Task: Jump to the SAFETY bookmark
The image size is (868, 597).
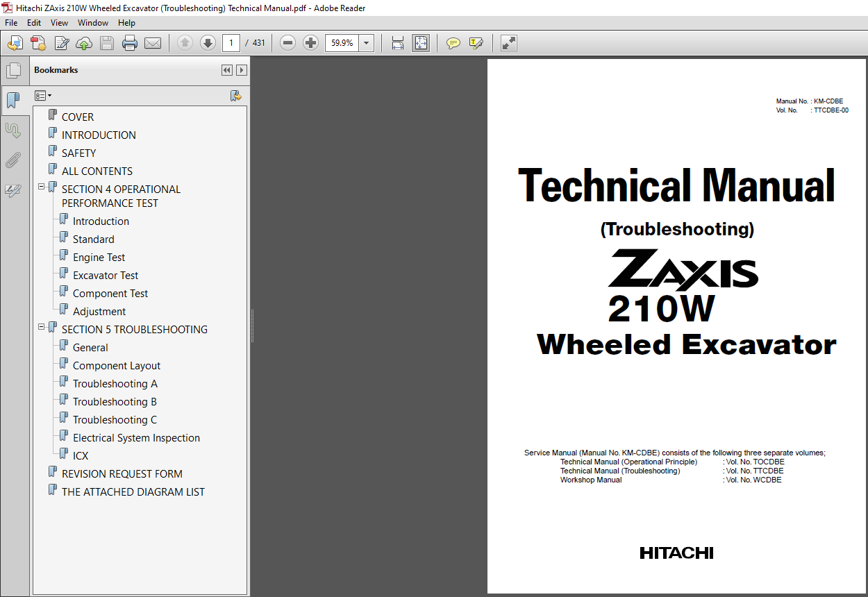Action: tap(79, 153)
